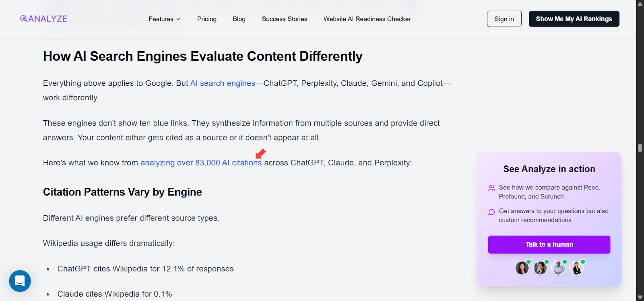The image size is (644, 301).
Task: Click the scrollbar up arrow
Action: pos(640,4)
